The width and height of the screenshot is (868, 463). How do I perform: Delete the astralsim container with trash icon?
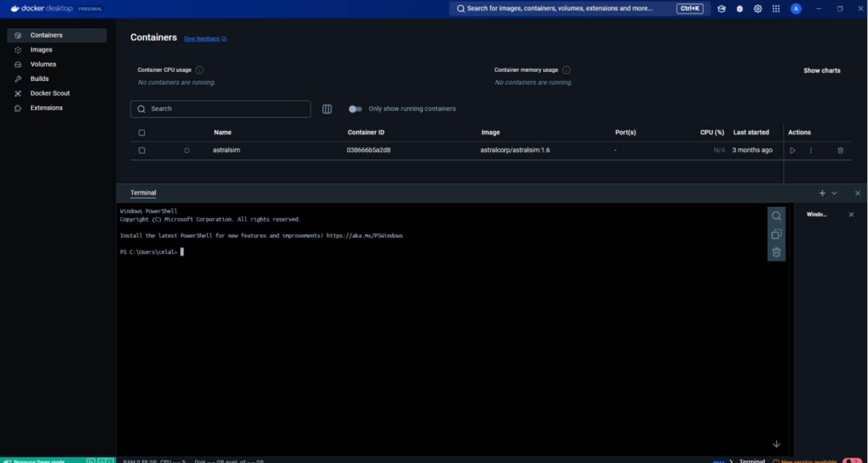[840, 151]
